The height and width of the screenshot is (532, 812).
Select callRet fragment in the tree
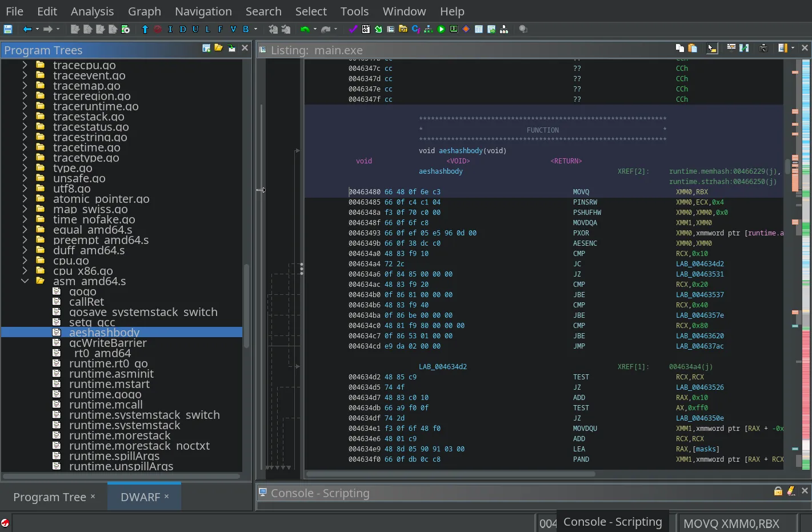(x=86, y=302)
